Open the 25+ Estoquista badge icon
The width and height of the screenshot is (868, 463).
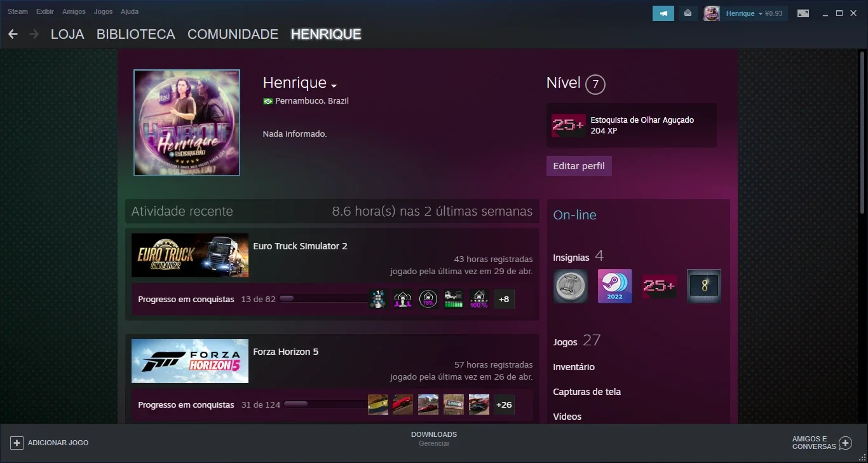[568, 125]
